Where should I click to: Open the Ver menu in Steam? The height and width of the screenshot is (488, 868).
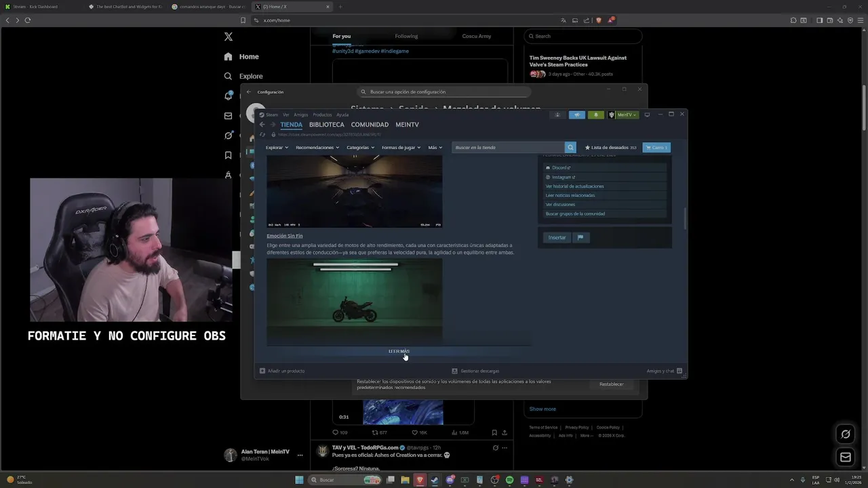286,115
